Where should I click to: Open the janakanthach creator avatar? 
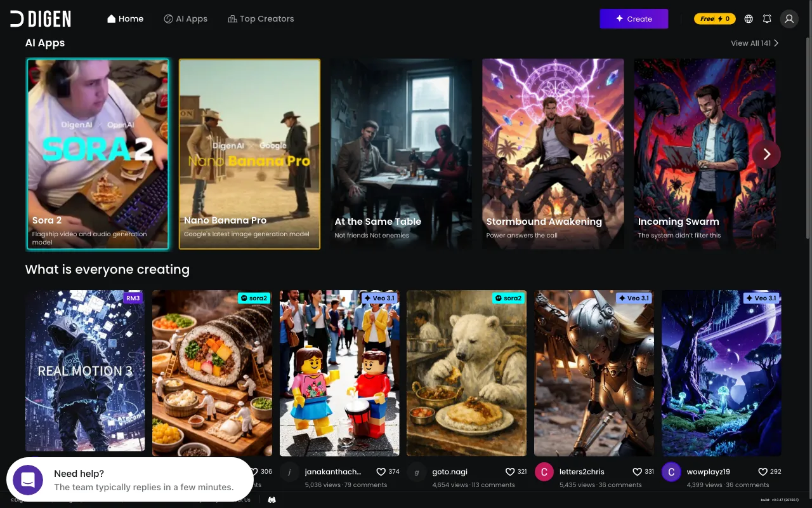(289, 472)
